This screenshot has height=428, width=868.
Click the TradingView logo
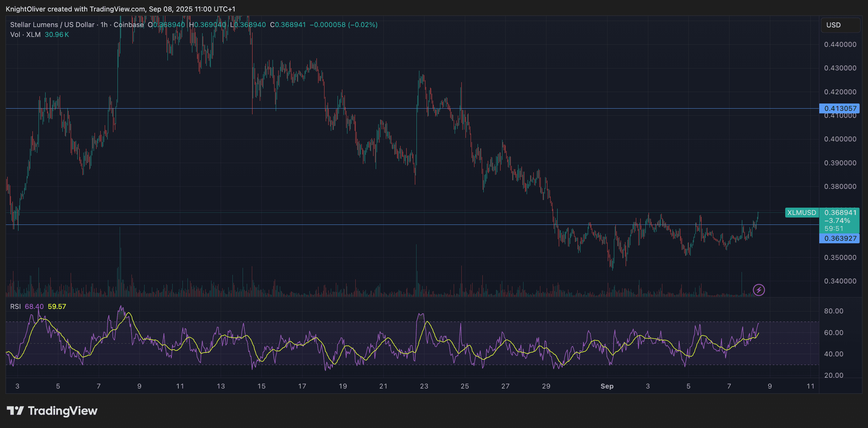52,411
